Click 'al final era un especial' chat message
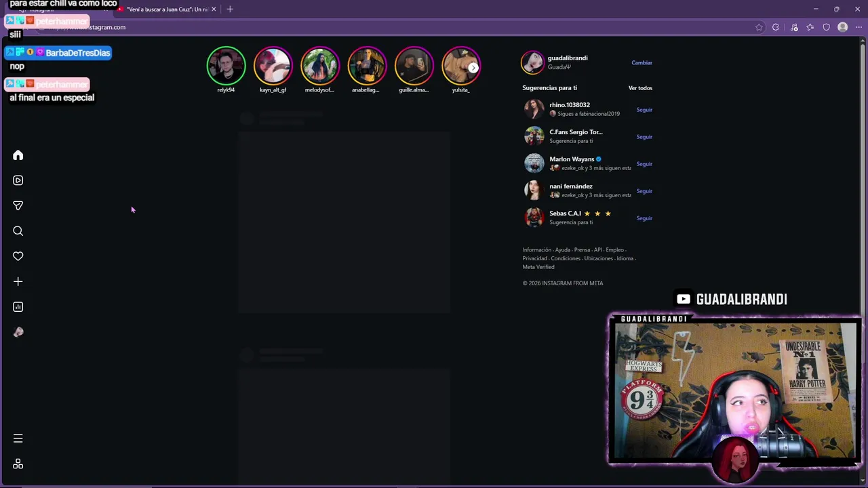The height and width of the screenshot is (488, 868). click(52, 98)
